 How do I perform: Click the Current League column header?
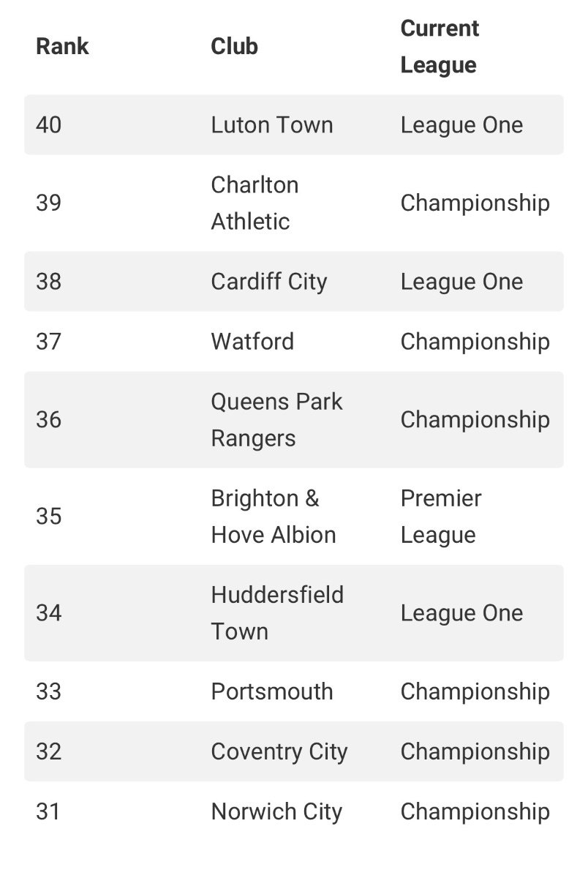440,47
